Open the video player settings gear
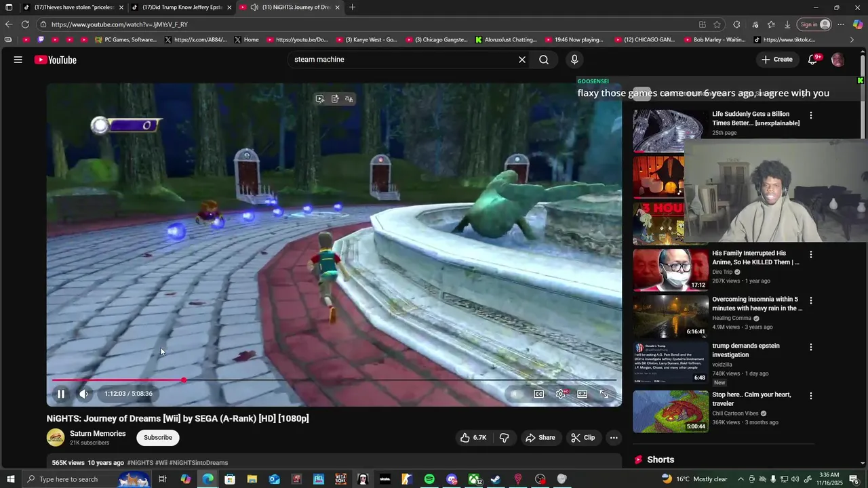Image resolution: width=868 pixels, height=488 pixels. click(x=561, y=394)
